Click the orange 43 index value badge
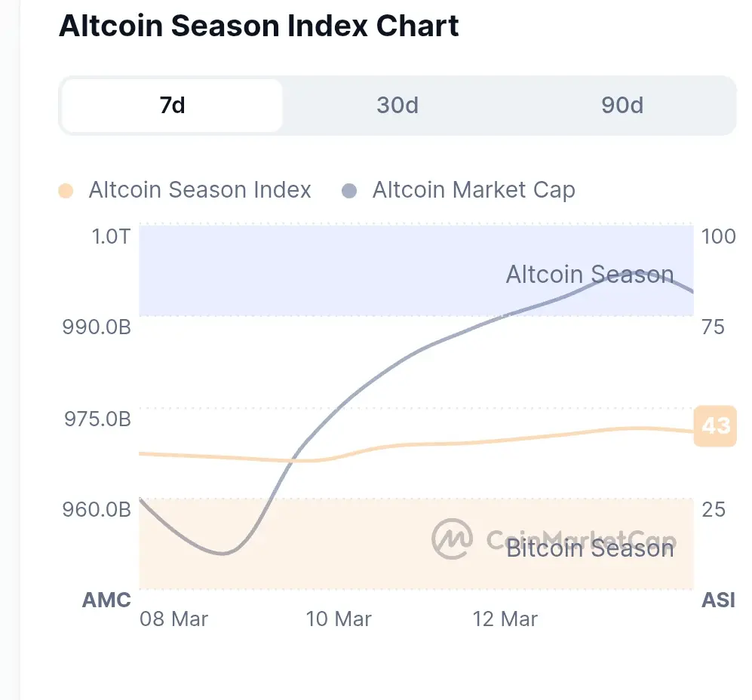Viewport: 752px width, 700px height. [x=715, y=426]
